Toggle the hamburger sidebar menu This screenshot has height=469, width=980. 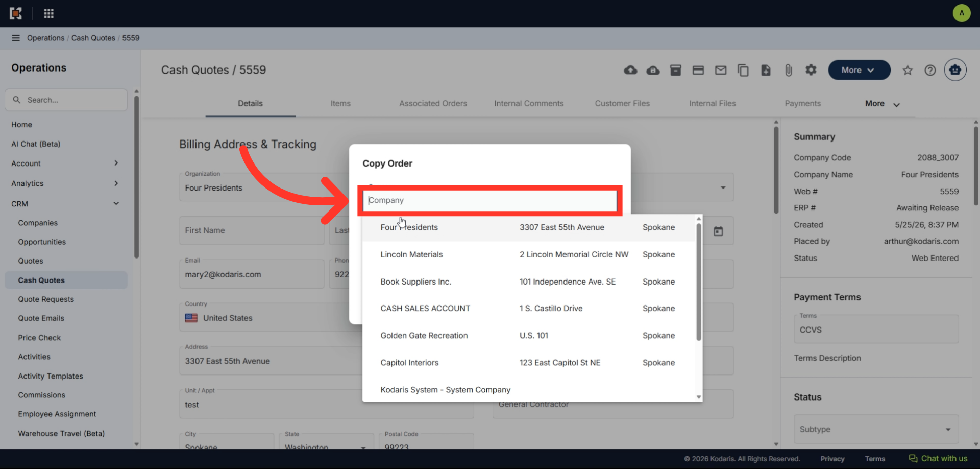coord(16,38)
